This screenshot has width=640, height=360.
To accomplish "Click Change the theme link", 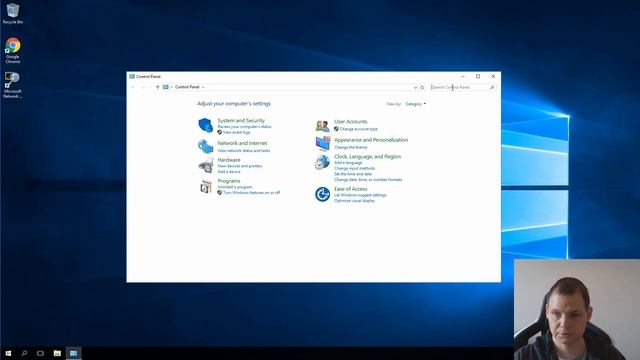I will (351, 147).
